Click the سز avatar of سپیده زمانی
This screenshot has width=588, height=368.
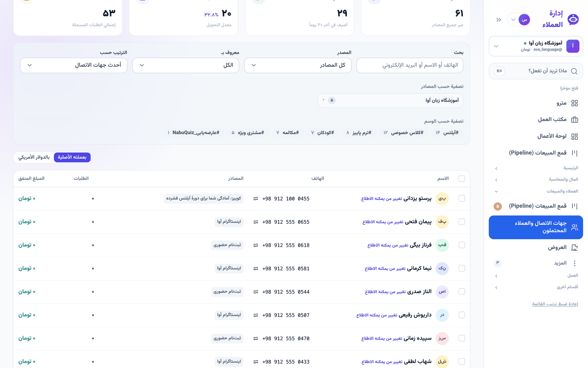(442, 338)
